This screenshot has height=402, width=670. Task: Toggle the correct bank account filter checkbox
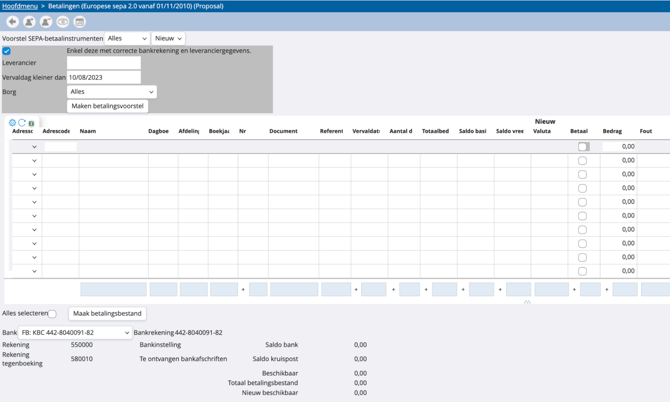[6, 51]
